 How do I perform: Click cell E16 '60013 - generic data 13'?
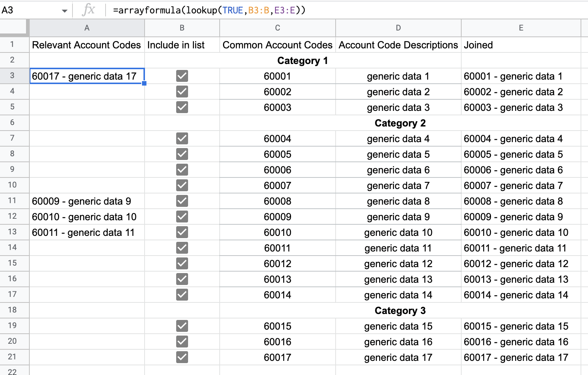521,279
